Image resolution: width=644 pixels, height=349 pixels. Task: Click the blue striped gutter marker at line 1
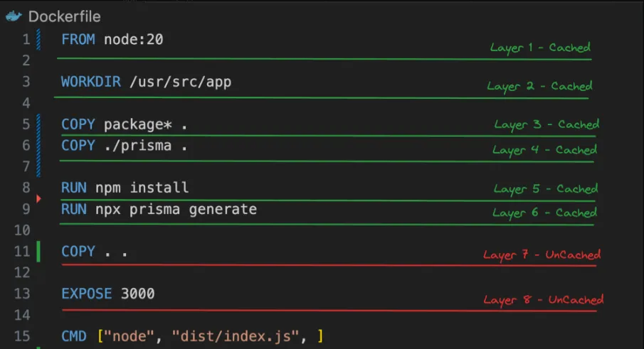click(38, 40)
